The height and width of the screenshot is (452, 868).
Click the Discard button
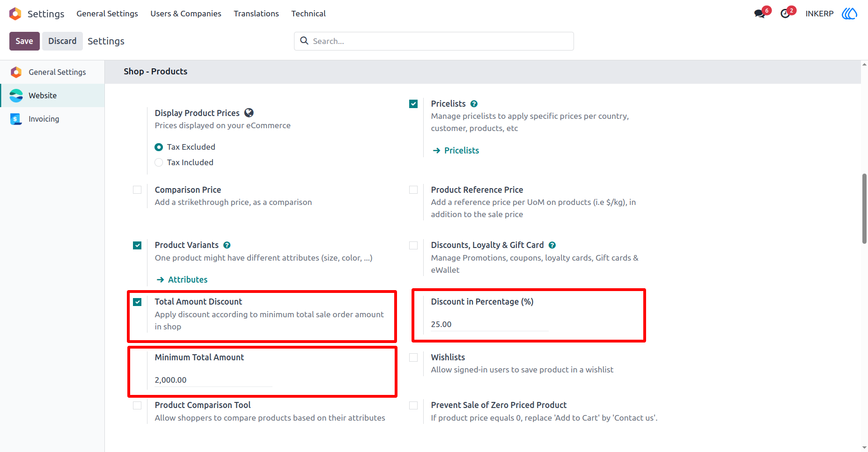pyautogui.click(x=62, y=41)
